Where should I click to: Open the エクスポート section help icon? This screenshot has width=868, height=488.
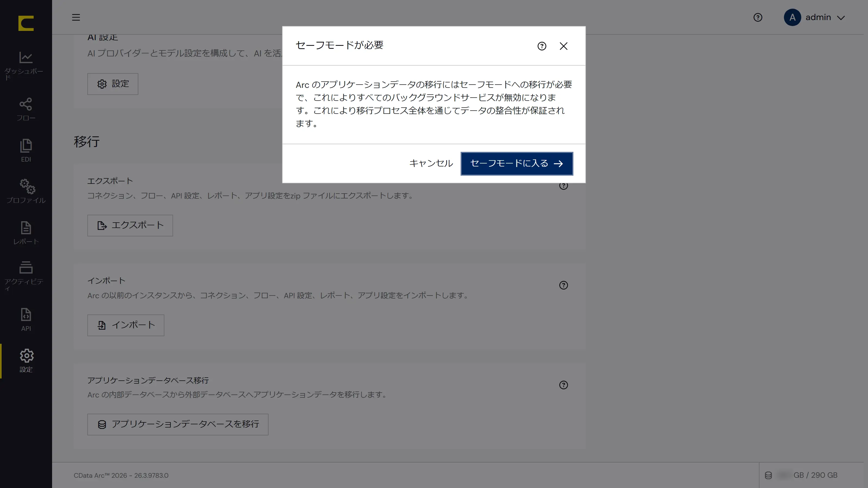(563, 186)
